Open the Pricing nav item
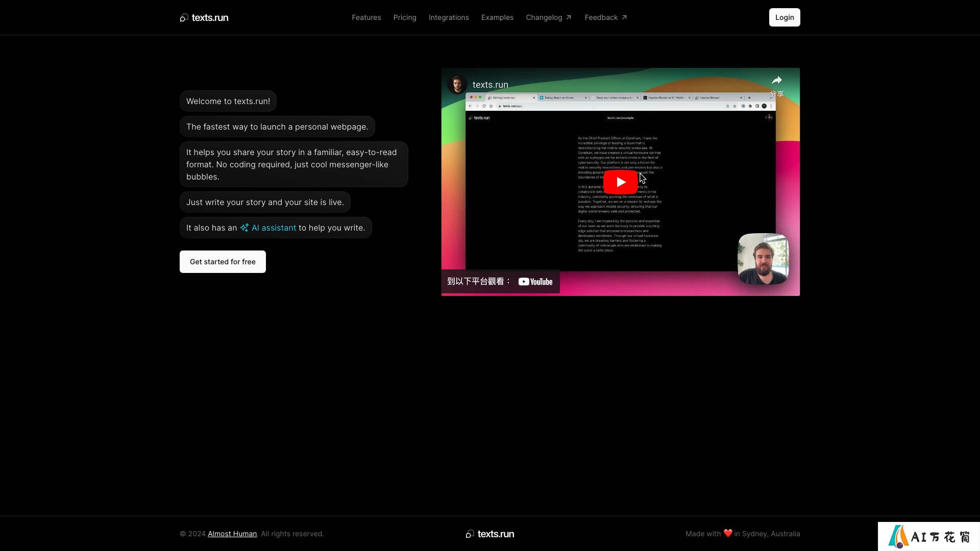This screenshot has height=551, width=980. [405, 17]
